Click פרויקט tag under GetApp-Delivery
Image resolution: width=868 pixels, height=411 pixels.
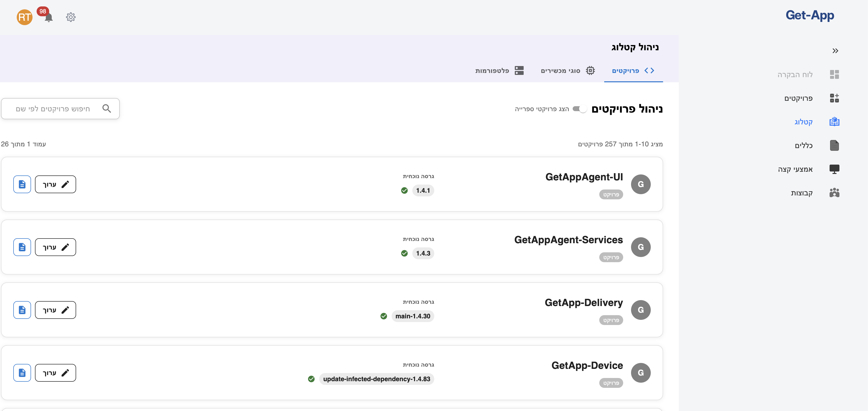(x=611, y=320)
